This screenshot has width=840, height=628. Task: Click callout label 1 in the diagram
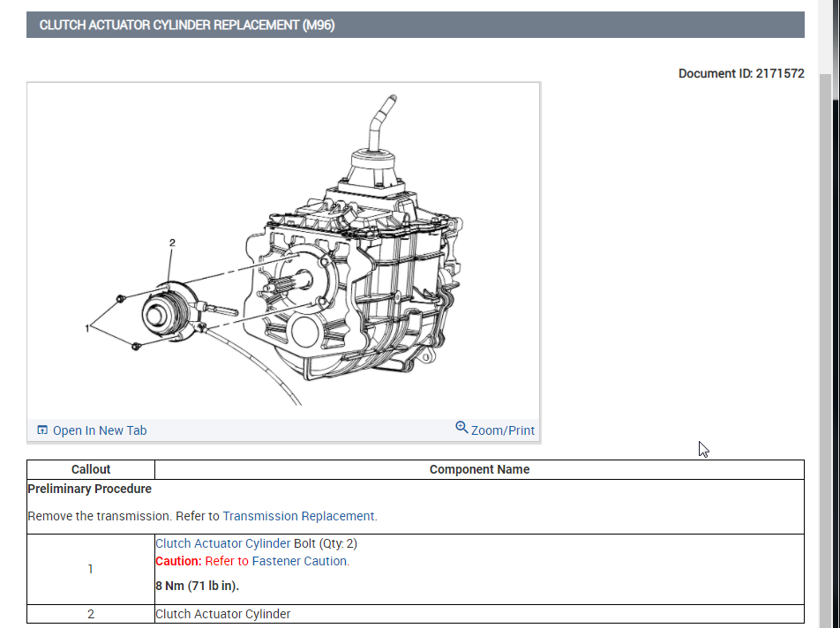pos(87,328)
